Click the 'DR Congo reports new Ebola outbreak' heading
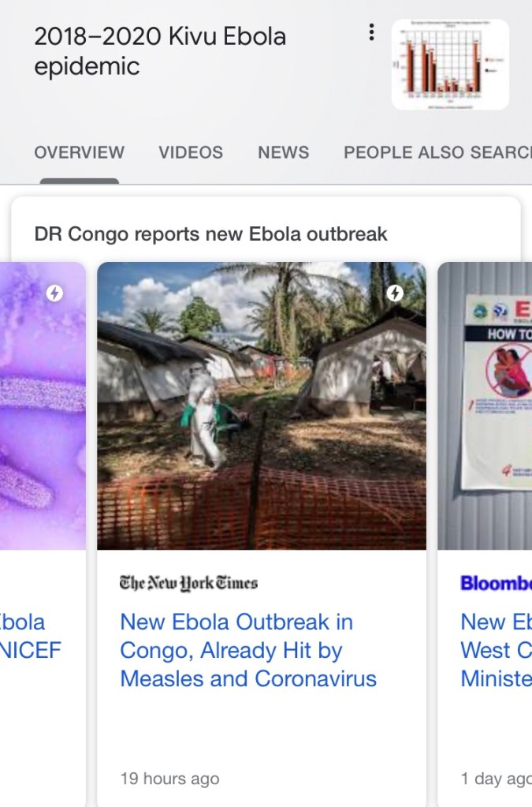The width and height of the screenshot is (532, 807). click(x=211, y=234)
